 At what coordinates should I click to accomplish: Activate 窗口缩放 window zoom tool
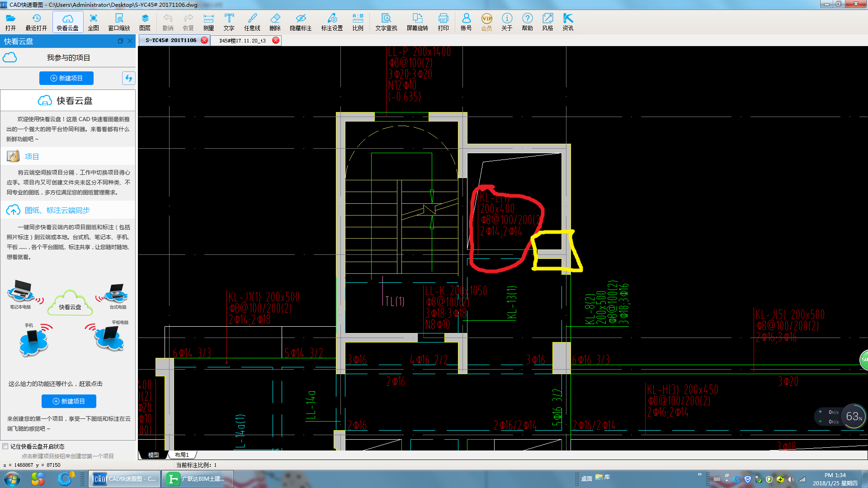[x=119, y=22]
